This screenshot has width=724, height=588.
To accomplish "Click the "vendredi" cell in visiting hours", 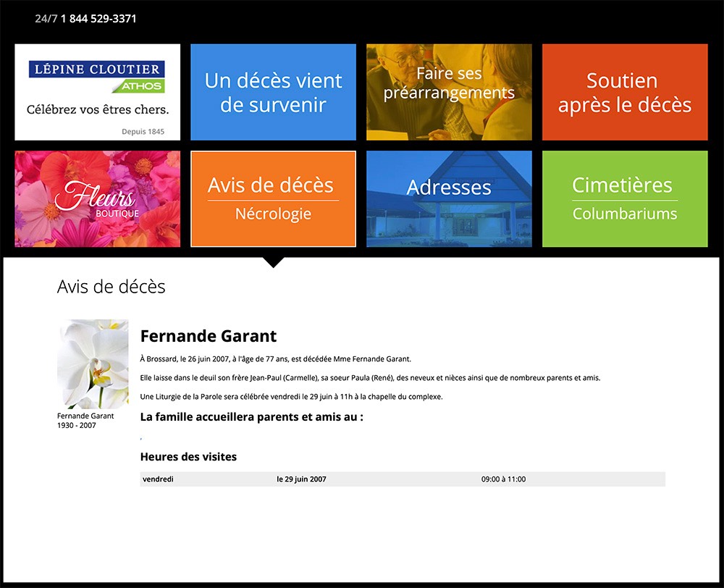I will point(158,479).
